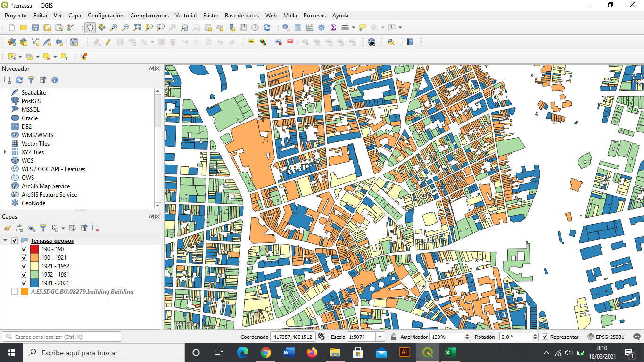The width and height of the screenshot is (644, 362).
Task: Click the blue 1981 - 2021 color swatch
Action: pos(34,283)
